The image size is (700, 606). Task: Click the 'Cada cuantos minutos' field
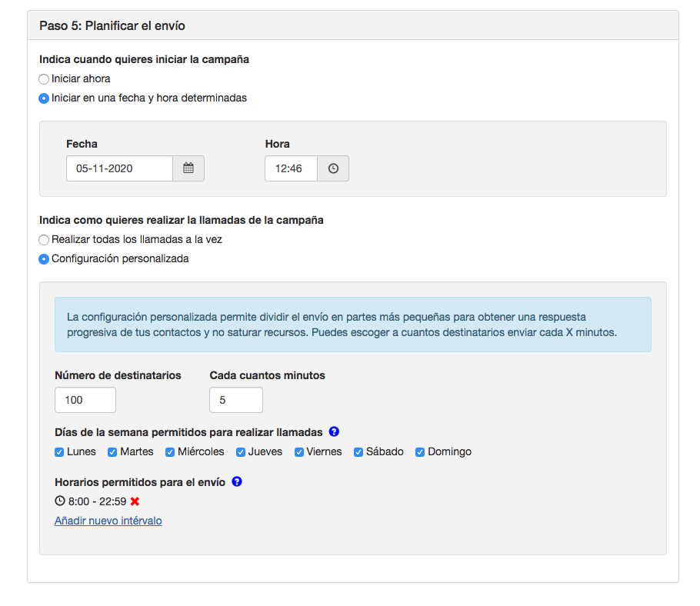tap(235, 400)
